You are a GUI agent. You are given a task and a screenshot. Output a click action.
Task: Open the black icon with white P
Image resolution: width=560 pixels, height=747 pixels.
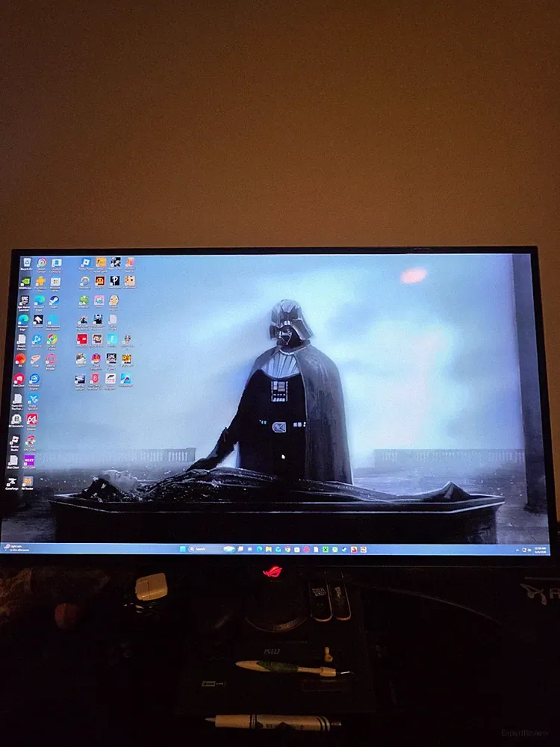tap(115, 281)
